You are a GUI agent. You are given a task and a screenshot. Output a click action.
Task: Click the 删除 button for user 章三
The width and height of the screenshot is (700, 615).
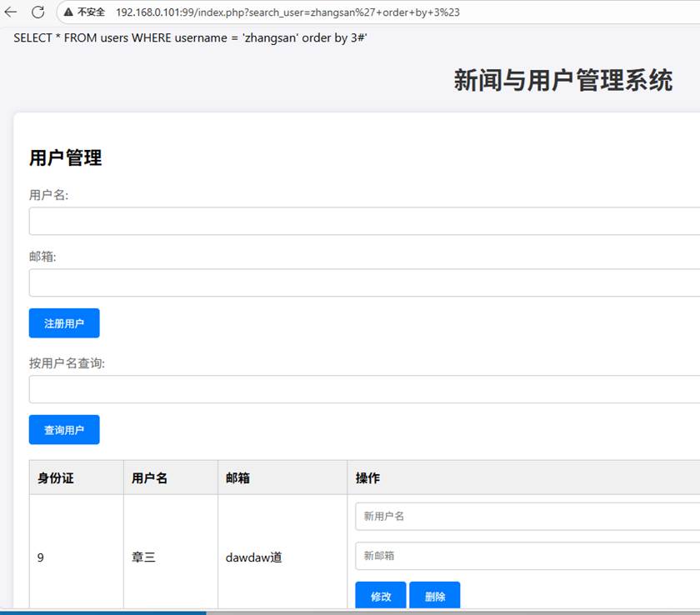pos(435,596)
